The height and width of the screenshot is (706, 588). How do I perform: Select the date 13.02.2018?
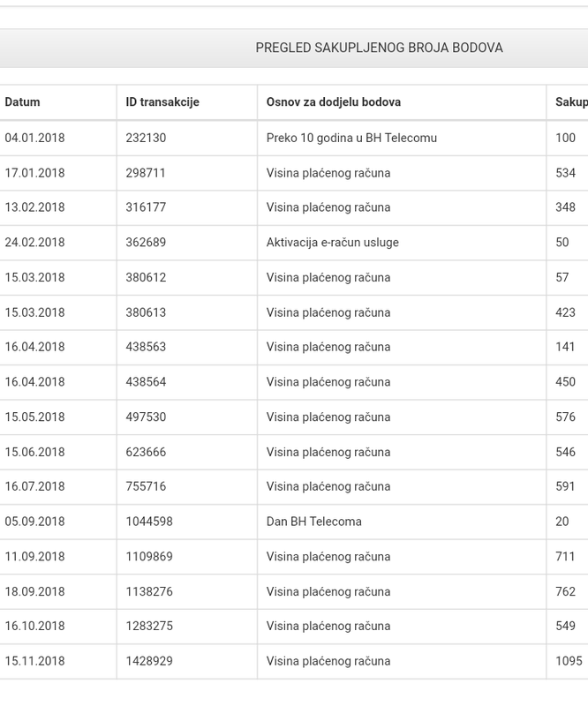click(x=34, y=207)
